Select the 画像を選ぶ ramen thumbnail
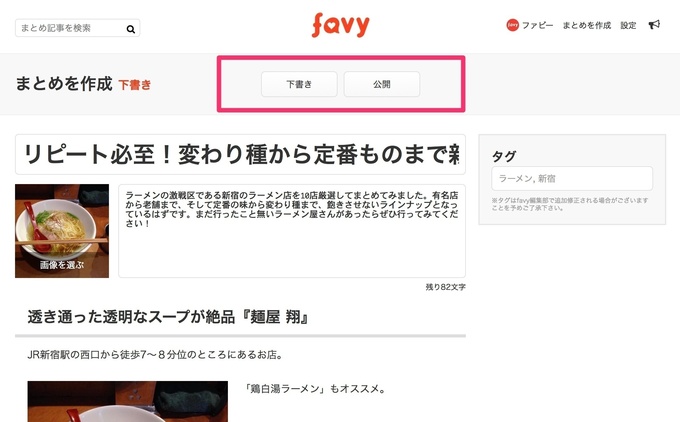This screenshot has width=680, height=422. point(62,231)
